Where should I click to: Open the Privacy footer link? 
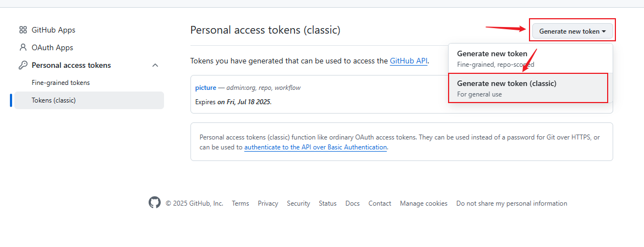[x=268, y=203]
